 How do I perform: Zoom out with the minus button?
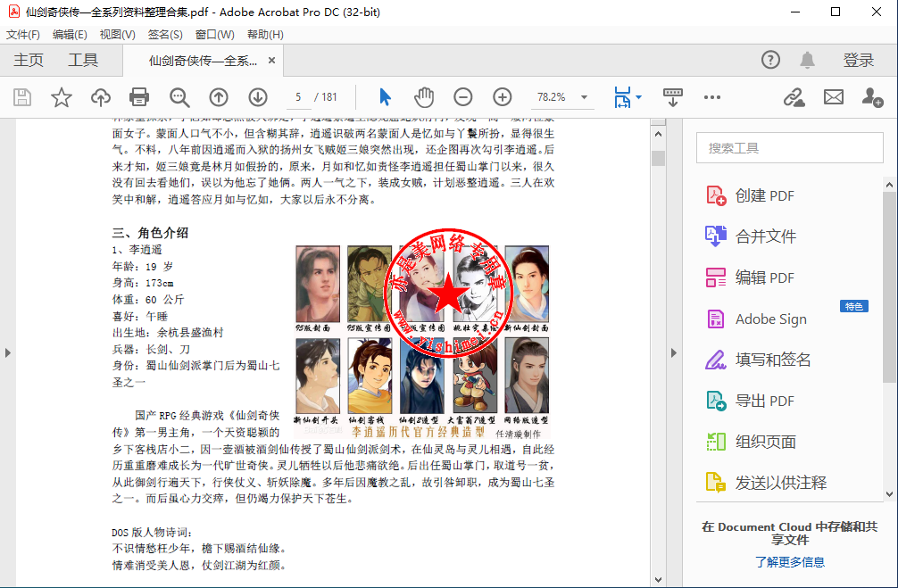(x=462, y=97)
